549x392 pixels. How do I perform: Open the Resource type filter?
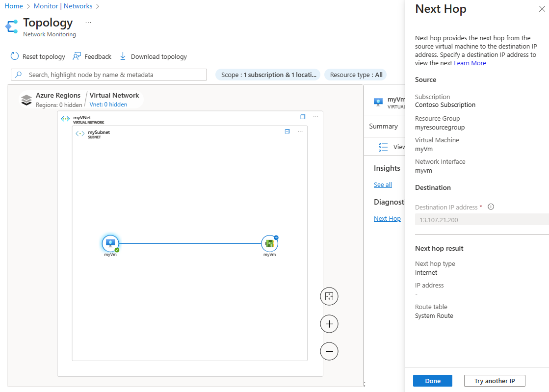(356, 75)
